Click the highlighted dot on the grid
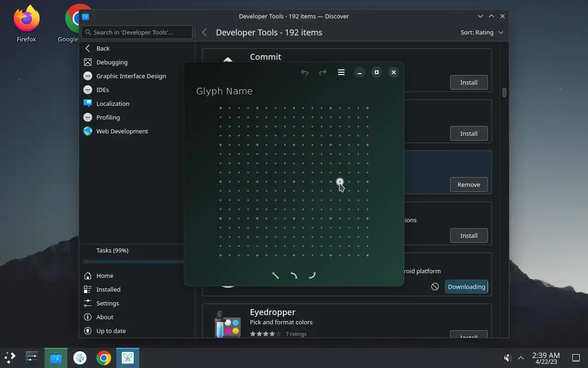This screenshot has width=588, height=368. point(340,182)
